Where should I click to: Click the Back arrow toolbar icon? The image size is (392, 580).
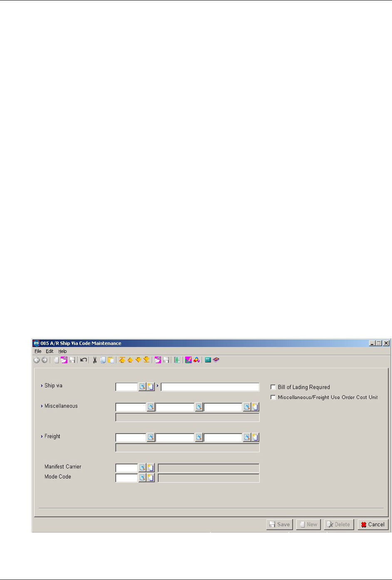click(37, 360)
